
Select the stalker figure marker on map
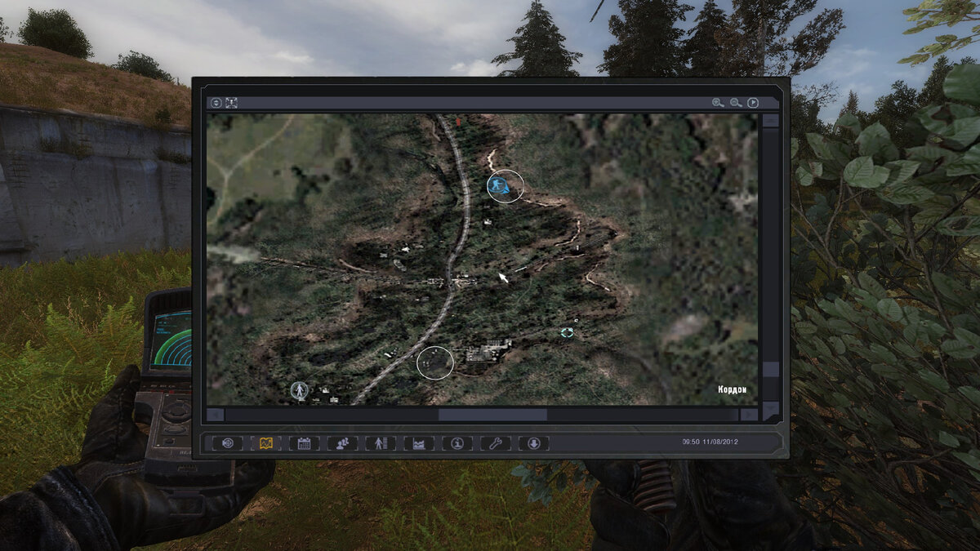click(x=300, y=391)
